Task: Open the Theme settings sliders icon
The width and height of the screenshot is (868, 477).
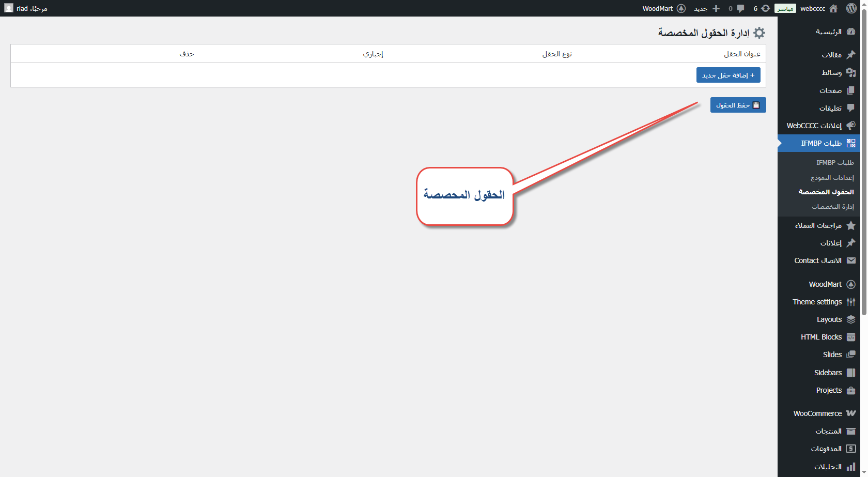Action: coord(851,302)
